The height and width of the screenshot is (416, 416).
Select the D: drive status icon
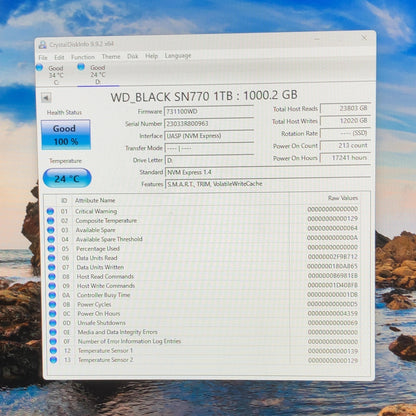click(x=81, y=67)
